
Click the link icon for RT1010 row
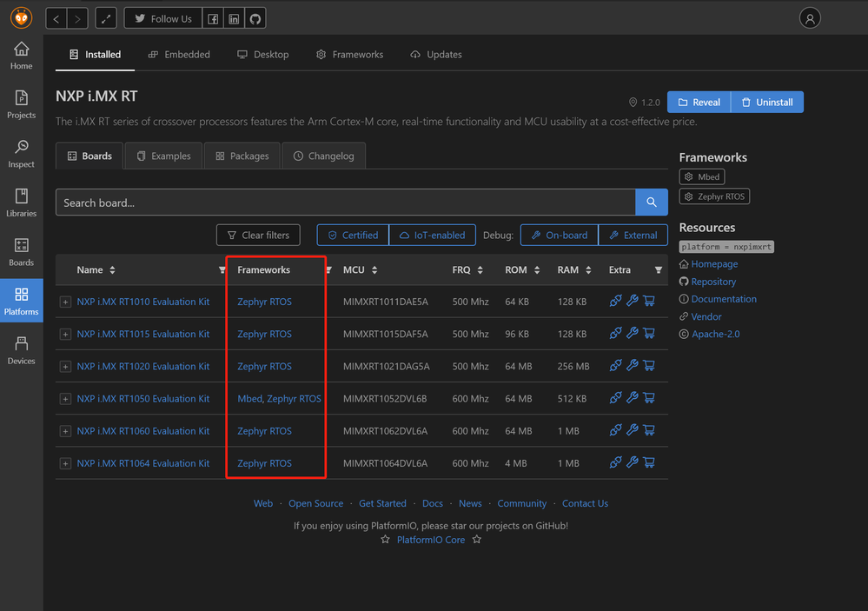615,301
